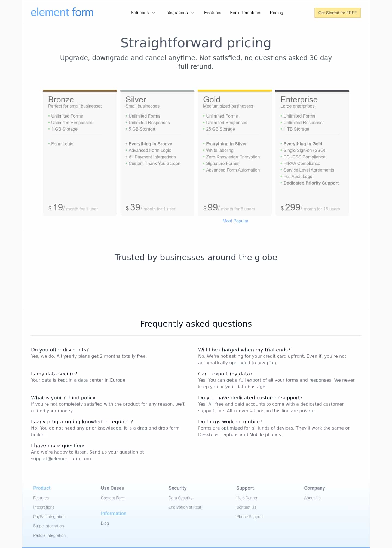The width and height of the screenshot is (392, 548).
Task: Open Encryption at Rest page
Action: [185, 507]
